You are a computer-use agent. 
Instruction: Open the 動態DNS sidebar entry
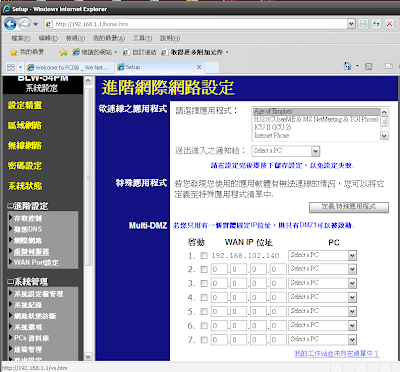pyautogui.click(x=28, y=229)
